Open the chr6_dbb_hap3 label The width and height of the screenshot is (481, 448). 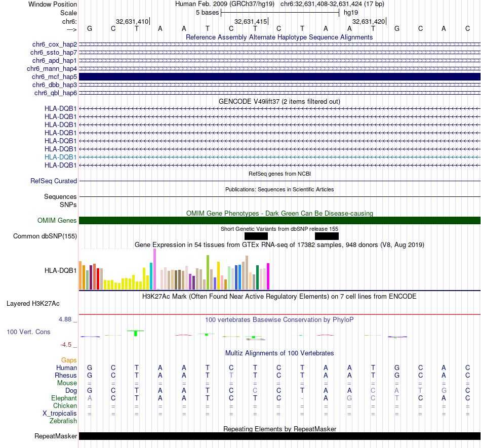click(54, 85)
